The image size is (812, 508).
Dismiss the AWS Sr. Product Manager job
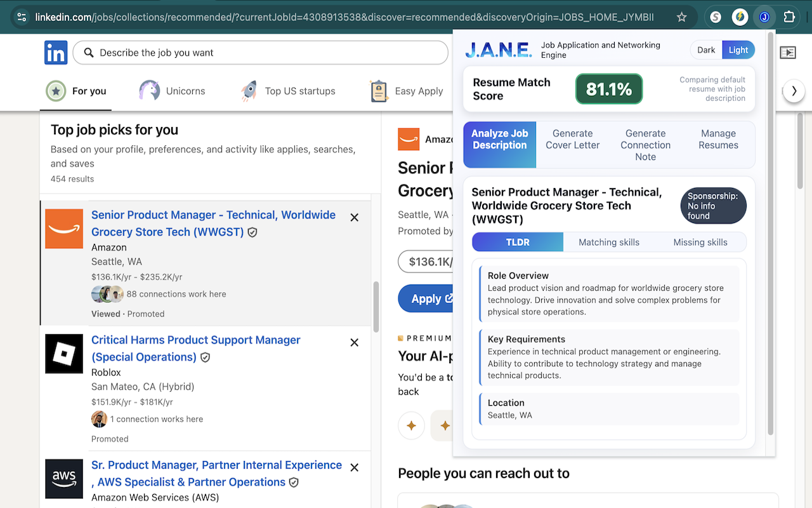[x=355, y=467]
